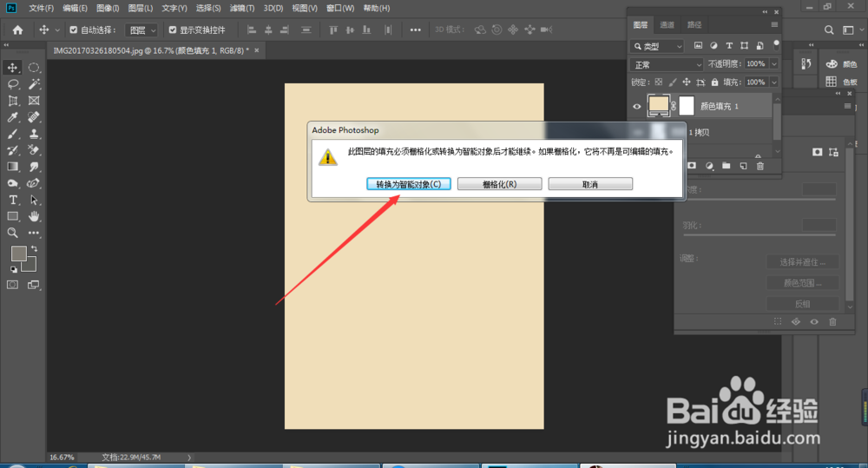
Task: Open the Move tool preset picker arrow
Action: [x=57, y=30]
